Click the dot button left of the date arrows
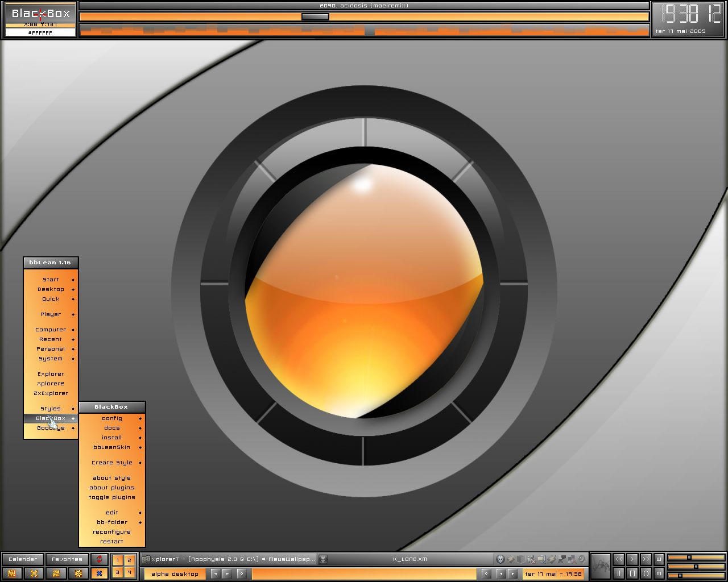The image size is (728, 582). (486, 573)
